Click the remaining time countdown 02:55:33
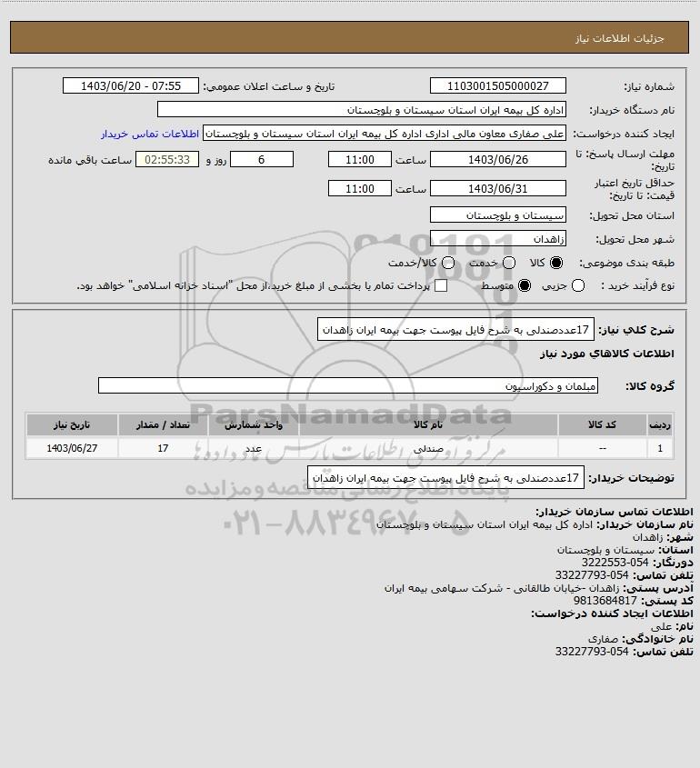The image size is (700, 768). (x=167, y=160)
